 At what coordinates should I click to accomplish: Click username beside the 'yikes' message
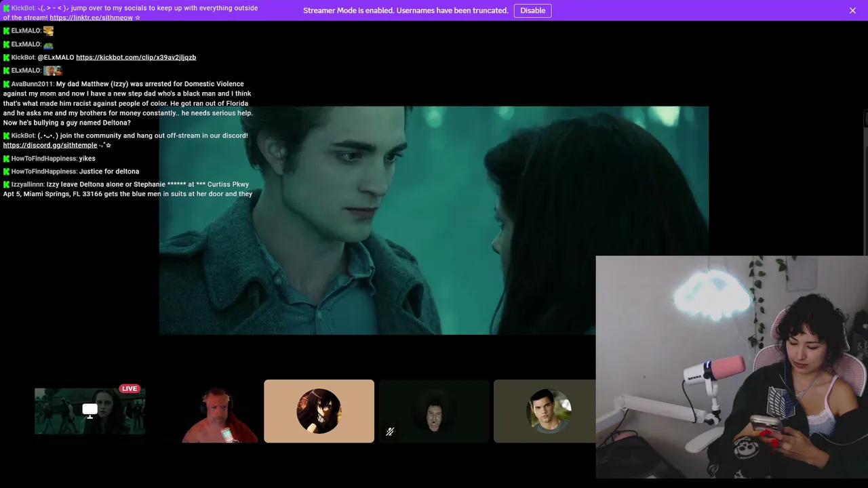point(43,159)
